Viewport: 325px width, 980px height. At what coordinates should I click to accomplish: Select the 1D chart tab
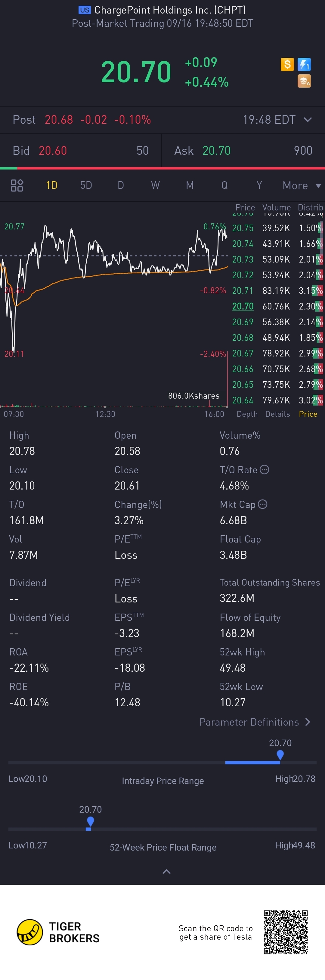52,185
